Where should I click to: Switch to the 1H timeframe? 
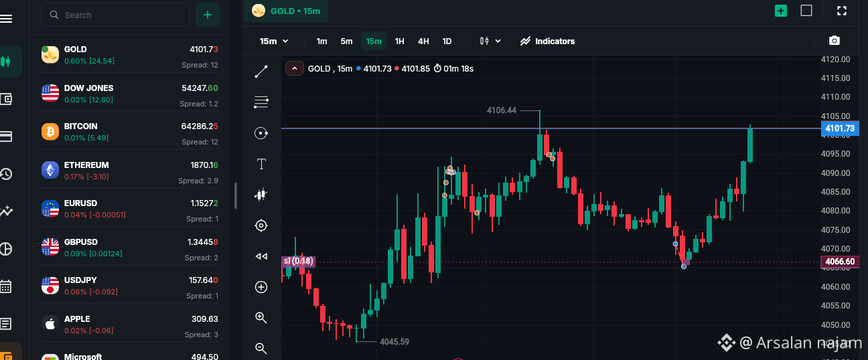tap(400, 41)
